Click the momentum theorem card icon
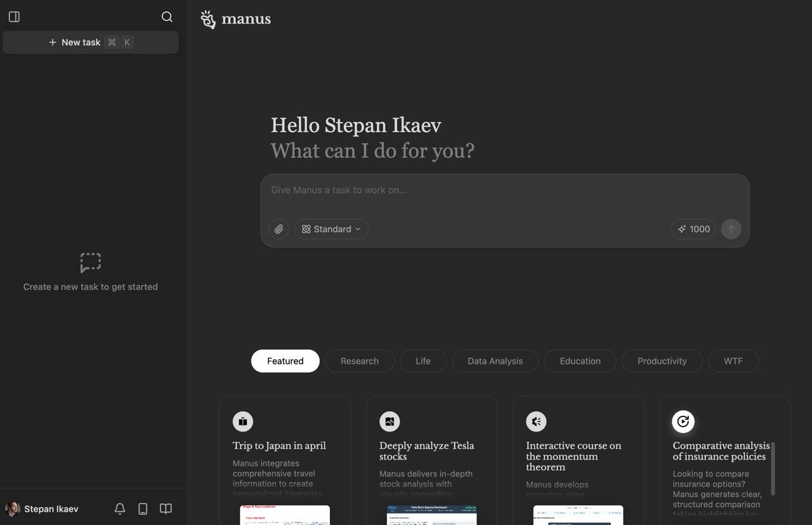Screen dimensions: 812x525 [x=536, y=422]
